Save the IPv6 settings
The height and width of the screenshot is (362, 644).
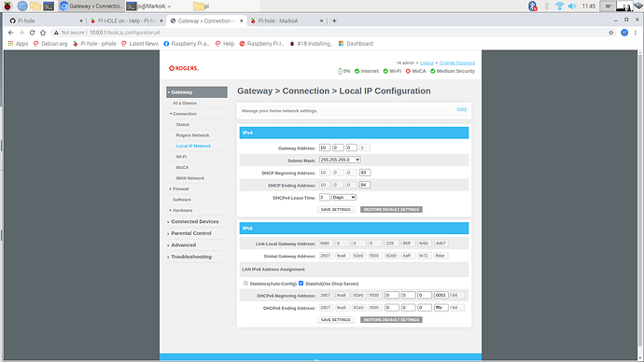pos(336,320)
